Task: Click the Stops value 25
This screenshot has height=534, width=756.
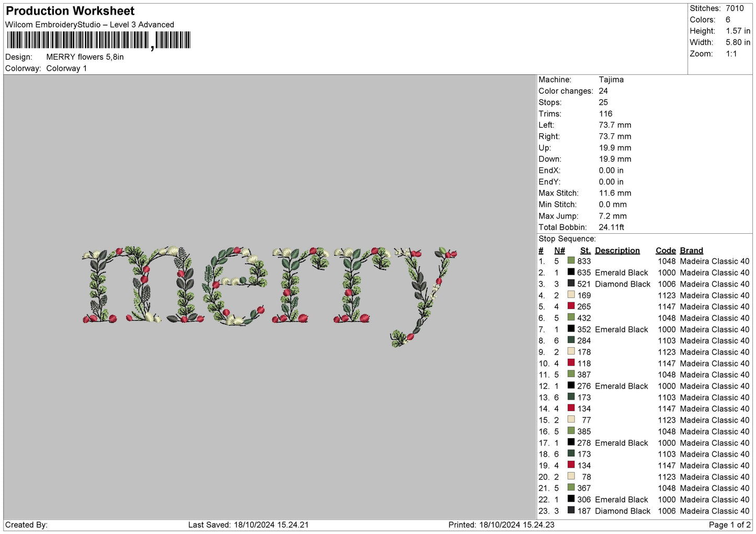Action: (603, 103)
